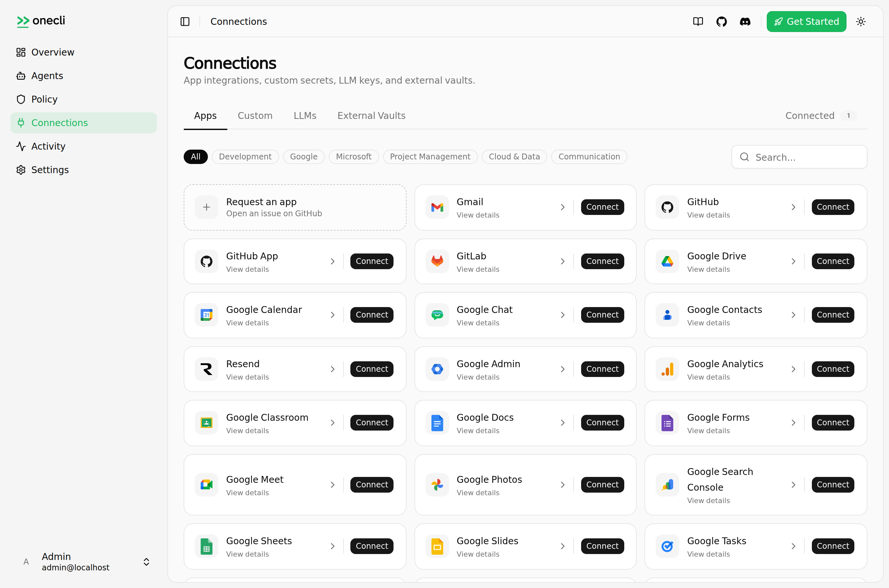The height and width of the screenshot is (588, 889).
Task: Switch to the LLMs tab
Action: click(x=305, y=116)
